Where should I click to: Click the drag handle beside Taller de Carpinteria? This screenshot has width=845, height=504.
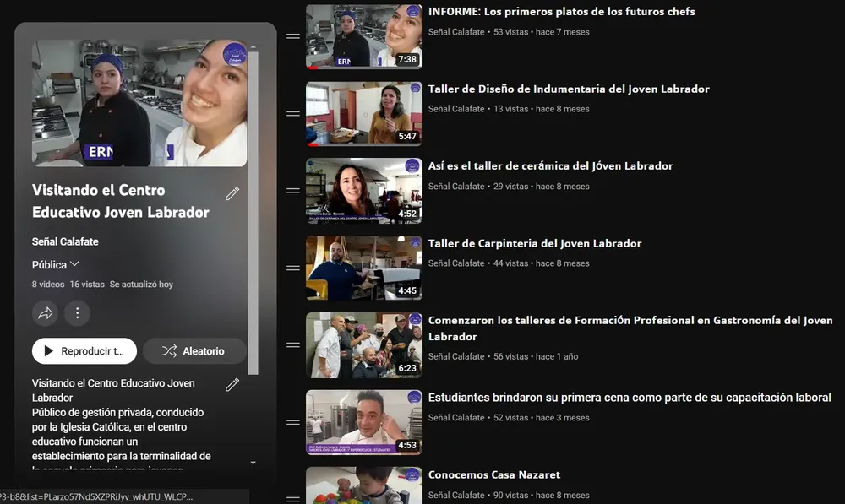292,268
